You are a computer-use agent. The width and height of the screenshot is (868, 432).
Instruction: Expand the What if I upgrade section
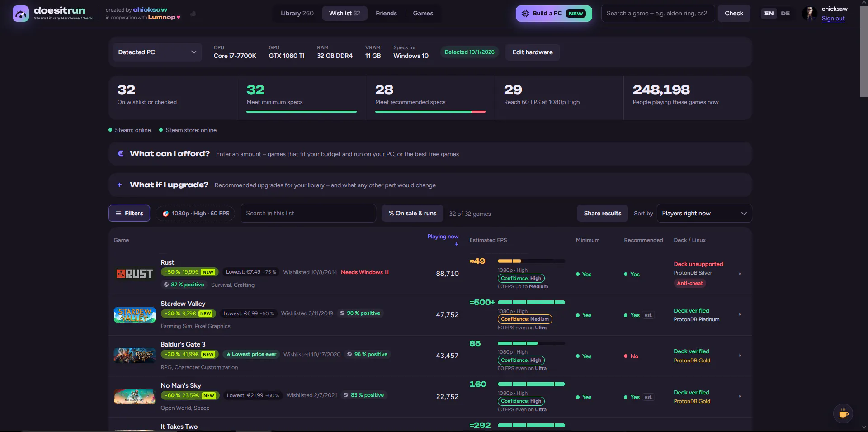430,185
